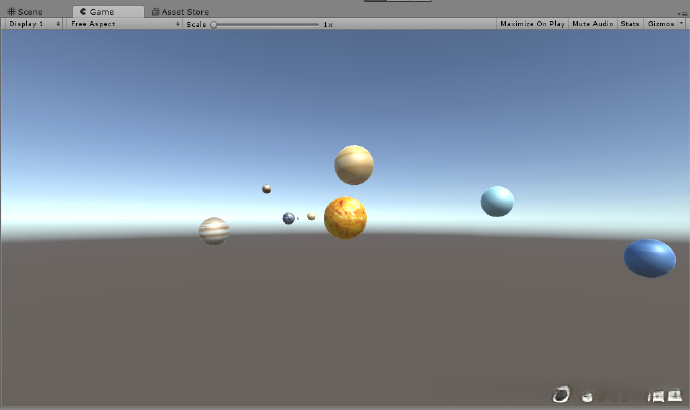The height and width of the screenshot is (410, 690).
Task: Open the Gizmos dropdown arrow
Action: pos(681,24)
